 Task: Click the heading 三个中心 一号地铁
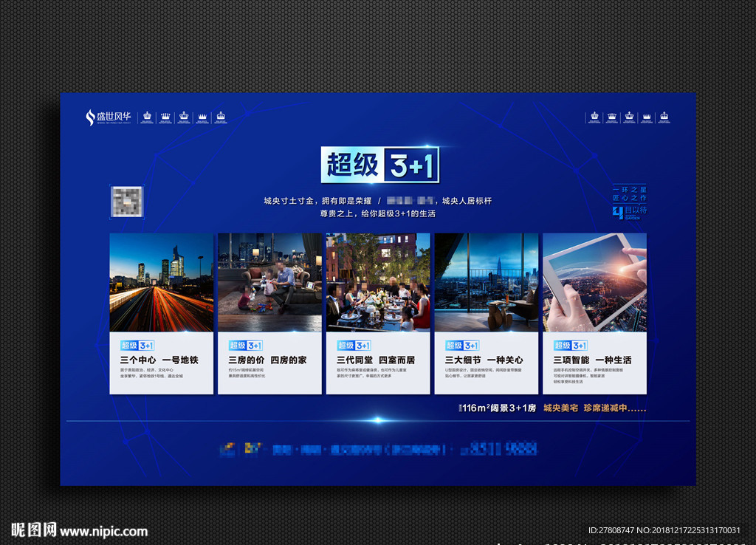(159, 360)
